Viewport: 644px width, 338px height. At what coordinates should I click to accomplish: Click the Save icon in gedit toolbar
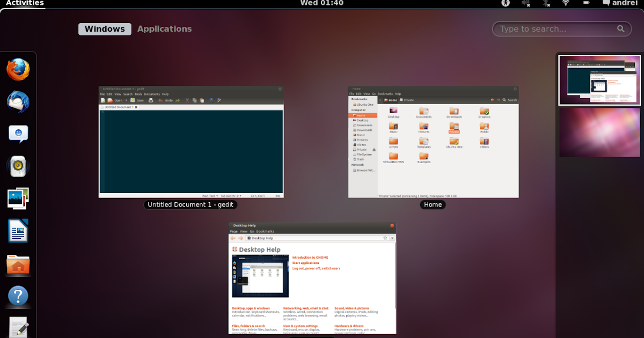click(133, 100)
